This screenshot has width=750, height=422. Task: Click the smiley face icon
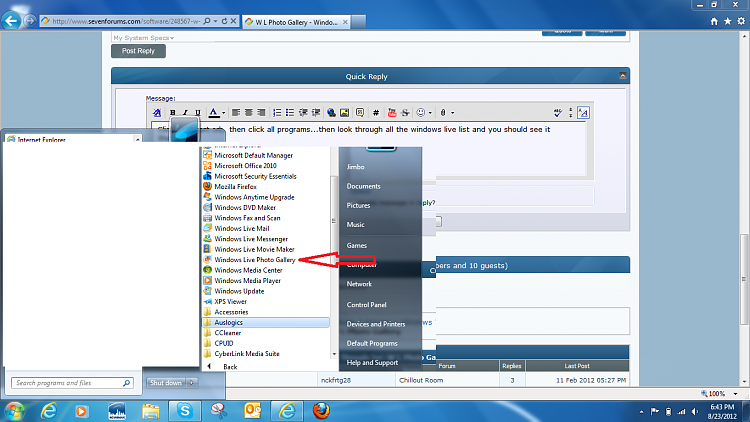[x=420, y=112]
